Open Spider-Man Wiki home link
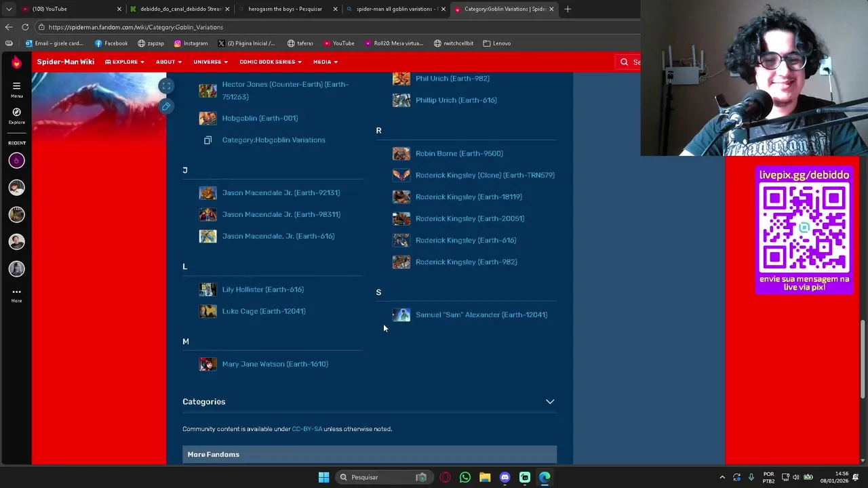 tap(65, 62)
